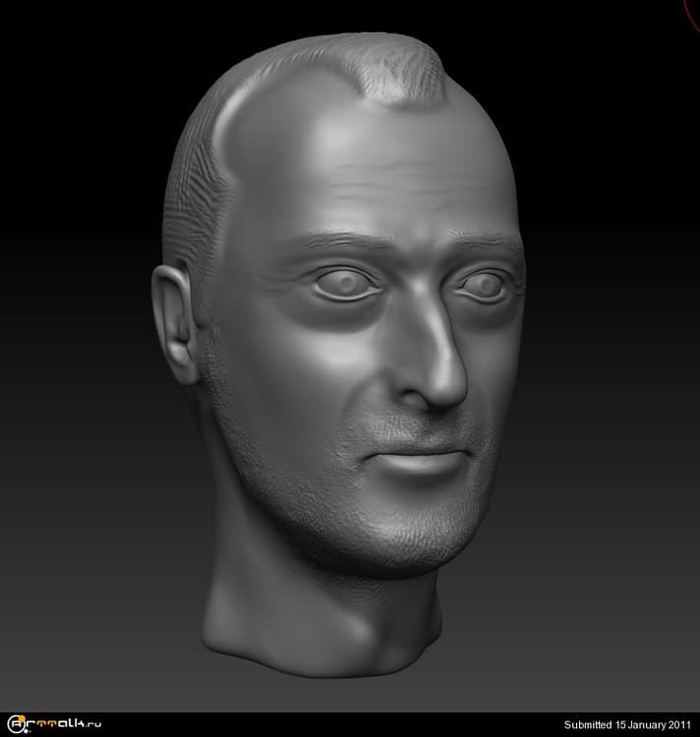Click the hair tuft at top of forehead
This screenshot has height=737, width=700.
point(400,74)
